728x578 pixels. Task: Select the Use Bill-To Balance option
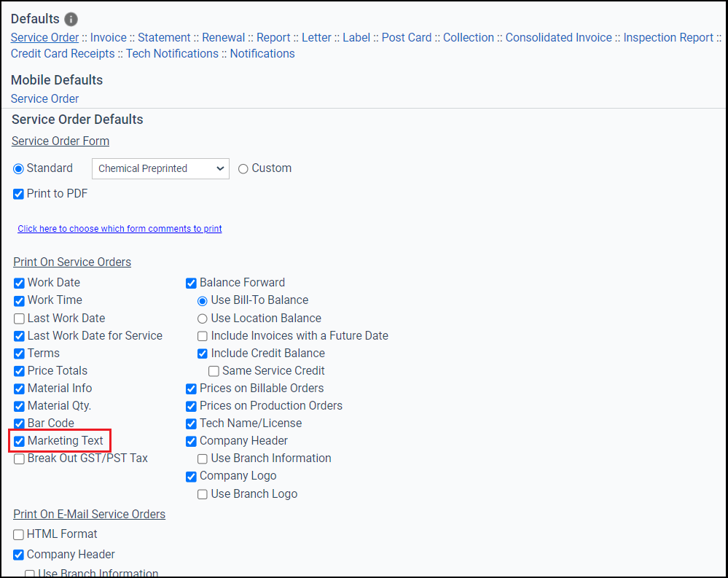(203, 301)
